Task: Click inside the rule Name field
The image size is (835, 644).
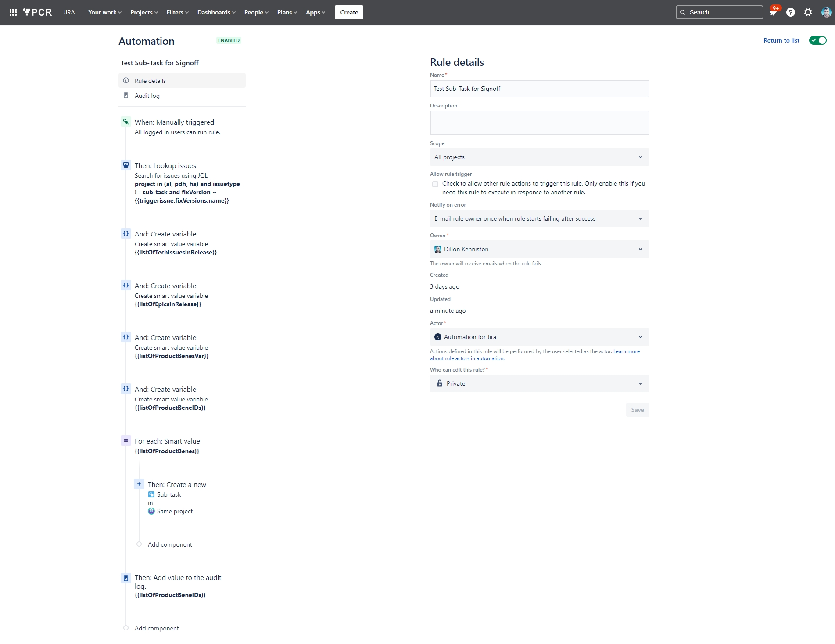Action: tap(539, 88)
